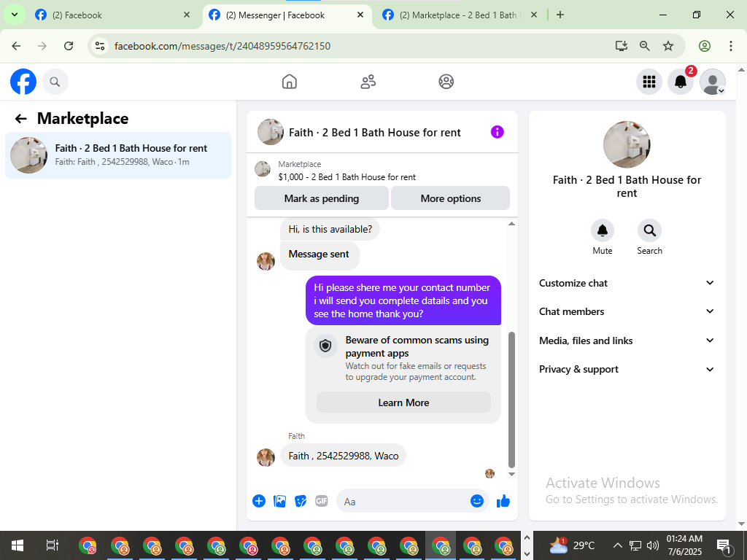Open the emoji picker smiley
The height and width of the screenshot is (560, 747).
pyautogui.click(x=477, y=501)
